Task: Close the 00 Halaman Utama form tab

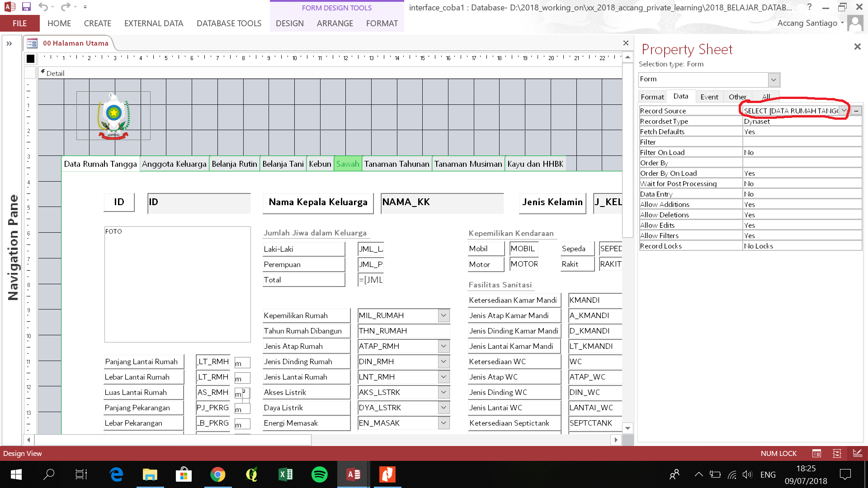Action: click(626, 43)
